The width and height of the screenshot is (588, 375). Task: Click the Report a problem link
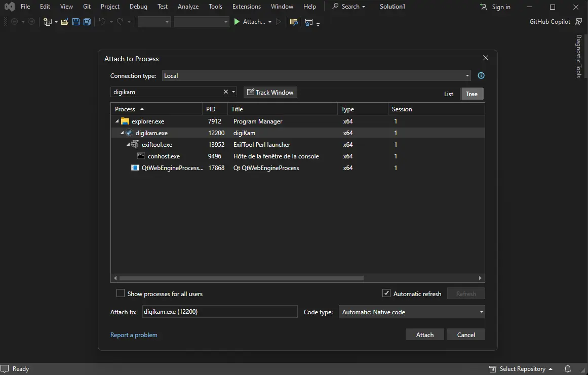pyautogui.click(x=134, y=335)
